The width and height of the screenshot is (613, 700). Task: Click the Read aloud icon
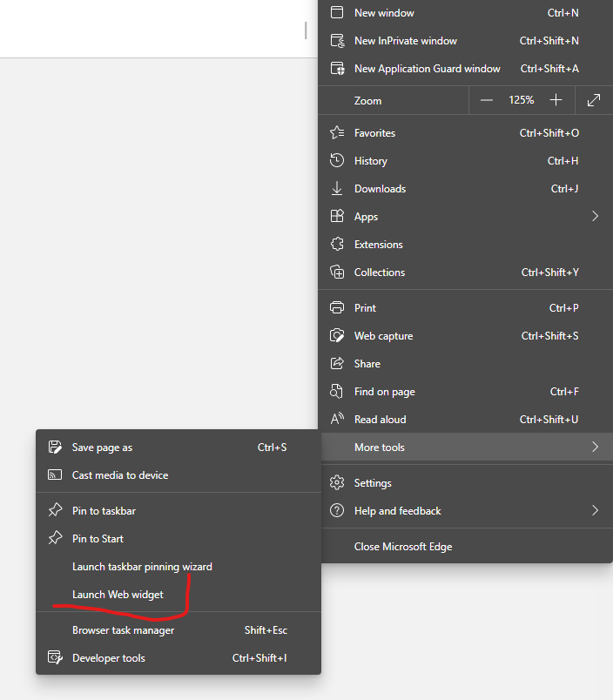pyautogui.click(x=337, y=419)
